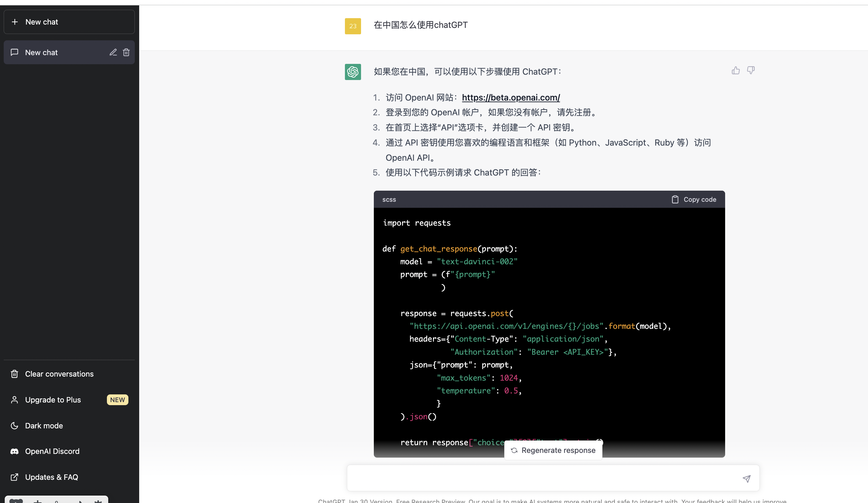Open Updates & FAQ
The height and width of the screenshot is (503, 868).
click(x=69, y=477)
